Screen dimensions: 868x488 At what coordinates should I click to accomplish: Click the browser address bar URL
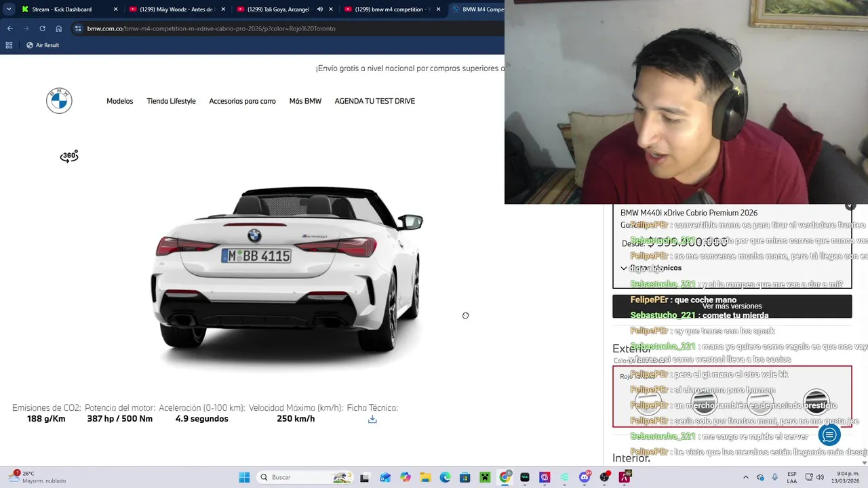(x=211, y=28)
